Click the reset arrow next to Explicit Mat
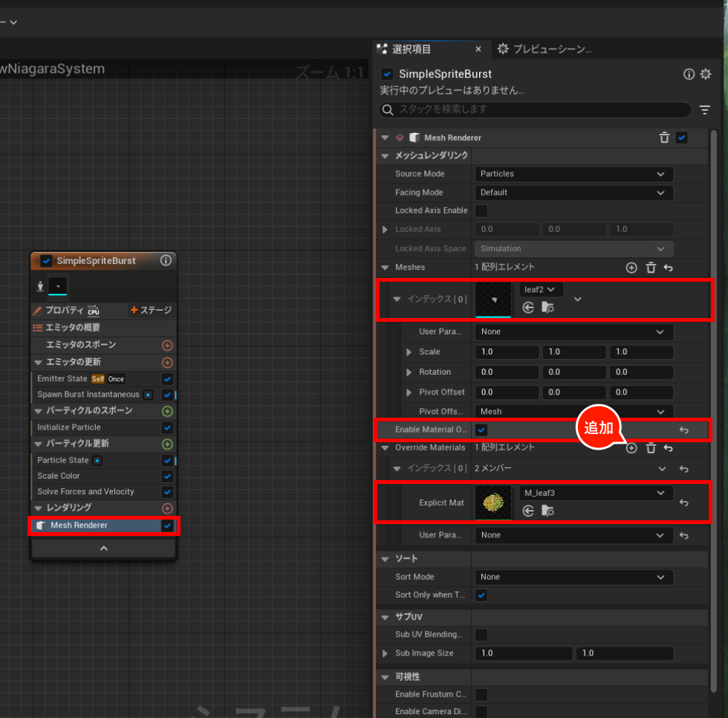The image size is (728, 718). coord(684,503)
